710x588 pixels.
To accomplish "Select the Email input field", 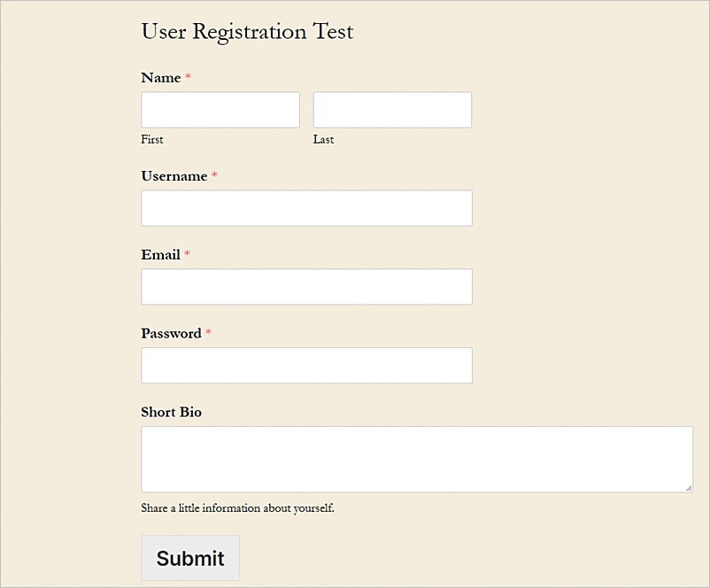I will click(x=306, y=287).
